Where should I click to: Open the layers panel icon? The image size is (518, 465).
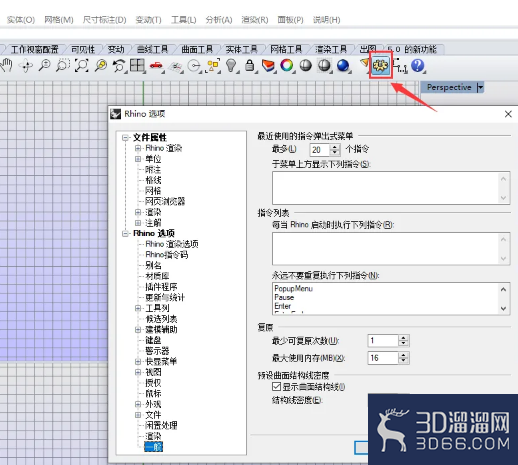pos(268,65)
